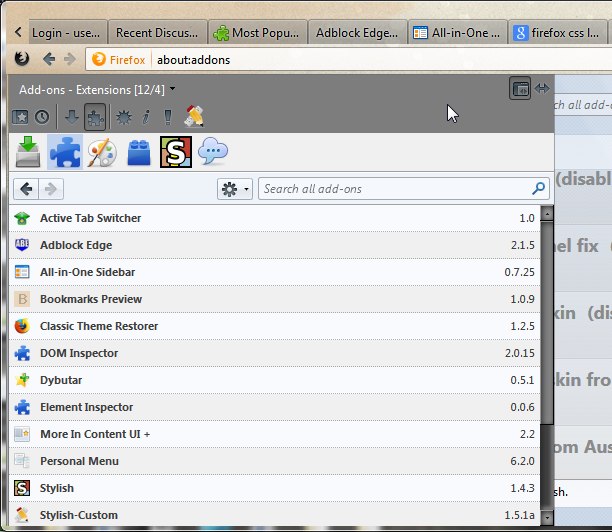Switch to Login - use... tab
The width and height of the screenshot is (612, 532).
(x=68, y=33)
